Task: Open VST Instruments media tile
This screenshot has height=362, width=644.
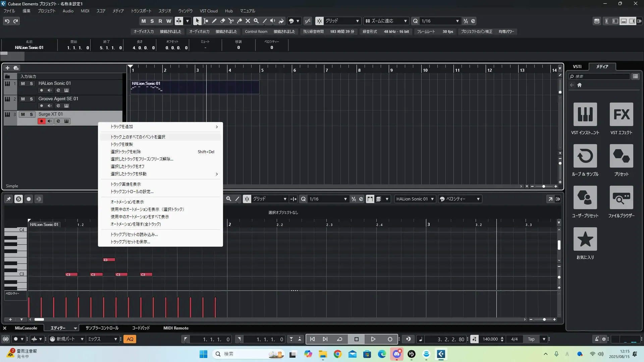Action: click(585, 114)
